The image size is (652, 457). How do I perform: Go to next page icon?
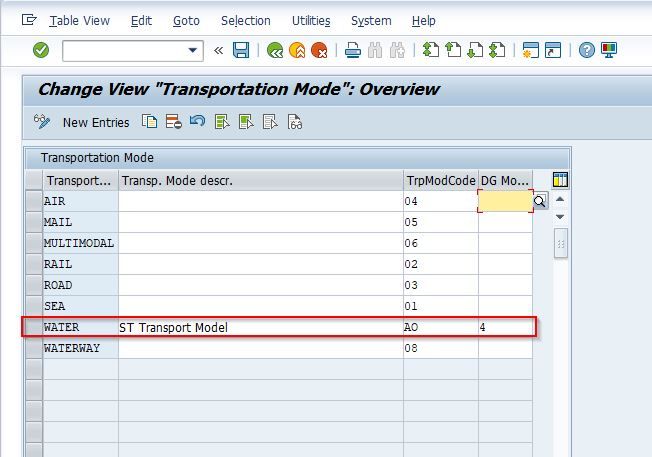[475, 50]
